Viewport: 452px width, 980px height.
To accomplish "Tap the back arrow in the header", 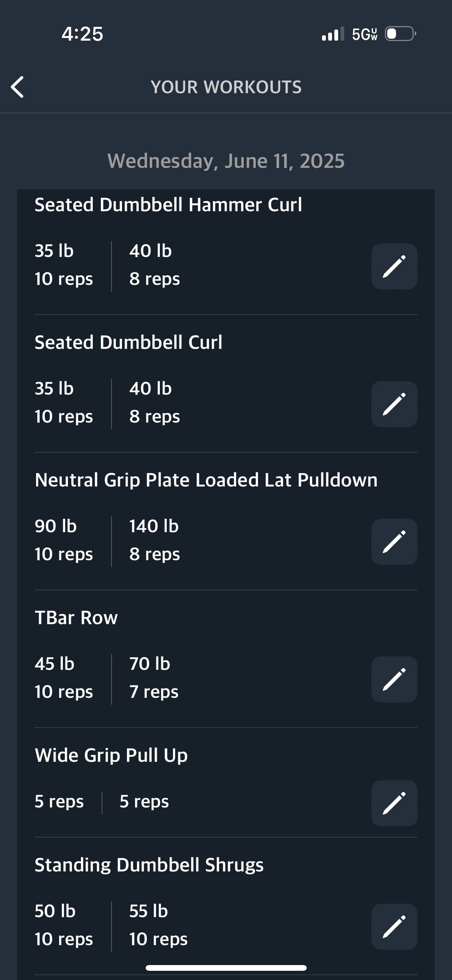I will (18, 87).
